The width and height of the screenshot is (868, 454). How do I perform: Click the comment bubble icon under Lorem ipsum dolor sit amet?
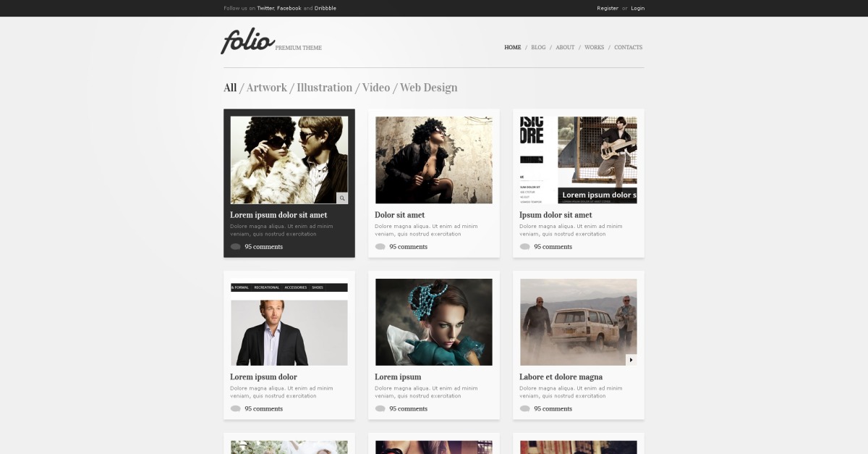(236, 247)
